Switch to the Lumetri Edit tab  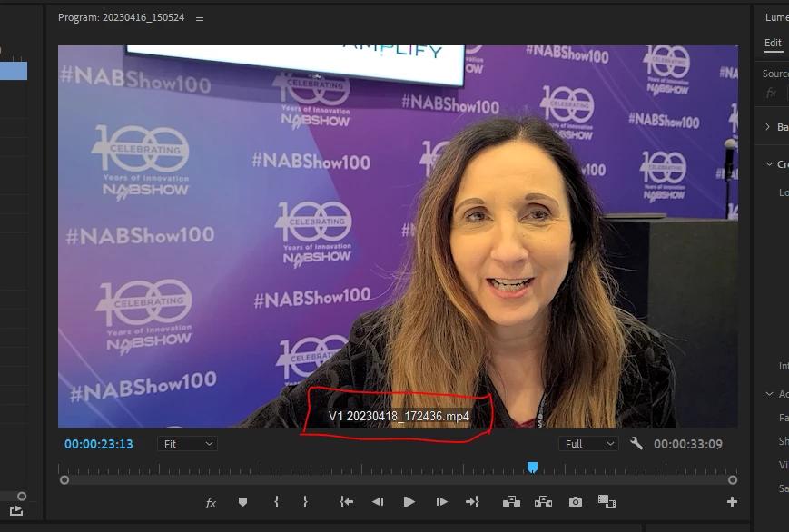point(773,44)
